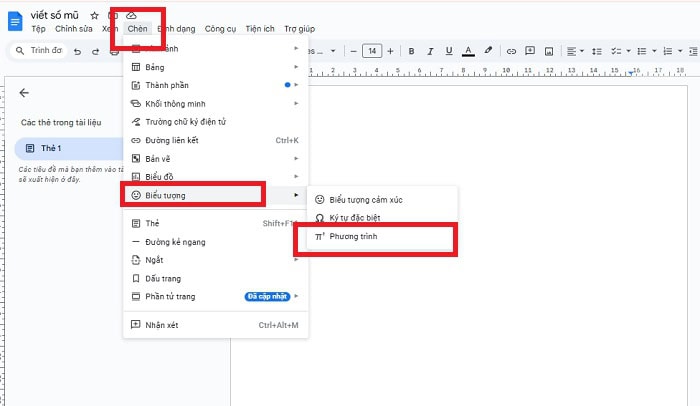This screenshot has height=406, width=700.
Task: Decrease font size with minus button
Action: 351,50
